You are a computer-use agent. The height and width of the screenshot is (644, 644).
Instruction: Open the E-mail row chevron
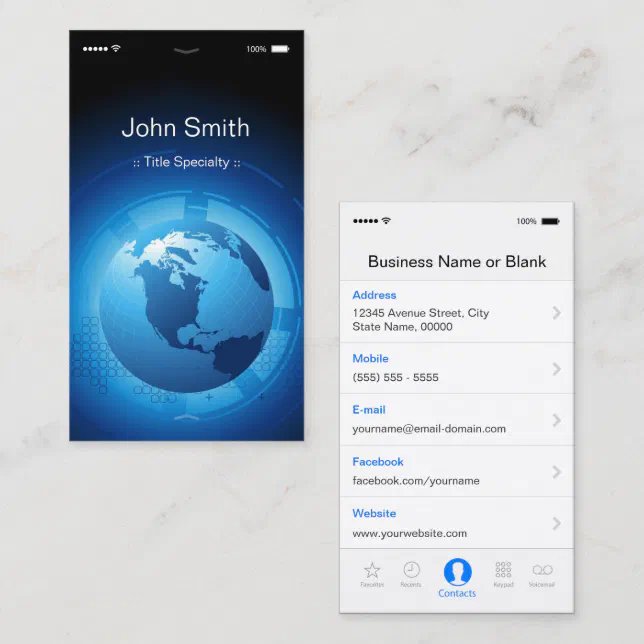coord(557,420)
